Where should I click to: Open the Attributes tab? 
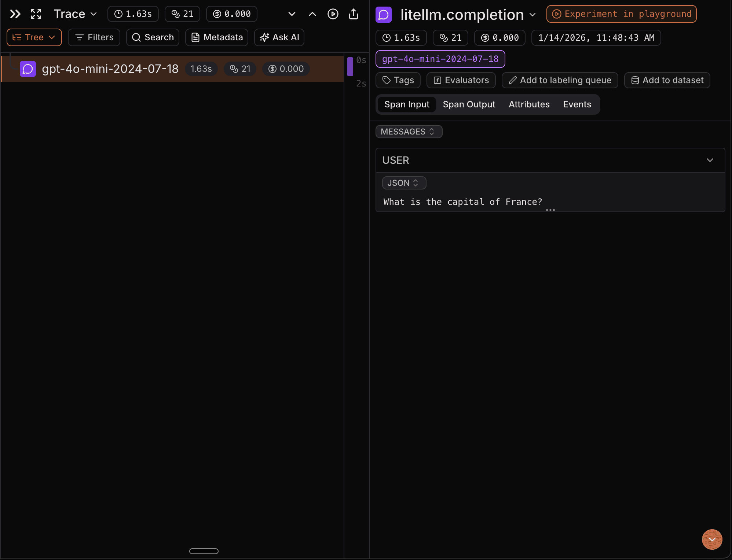[529, 104]
